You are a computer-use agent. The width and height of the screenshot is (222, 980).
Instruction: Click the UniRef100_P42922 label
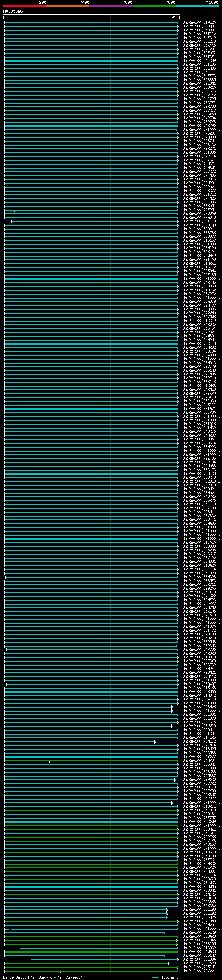tap(199, 799)
